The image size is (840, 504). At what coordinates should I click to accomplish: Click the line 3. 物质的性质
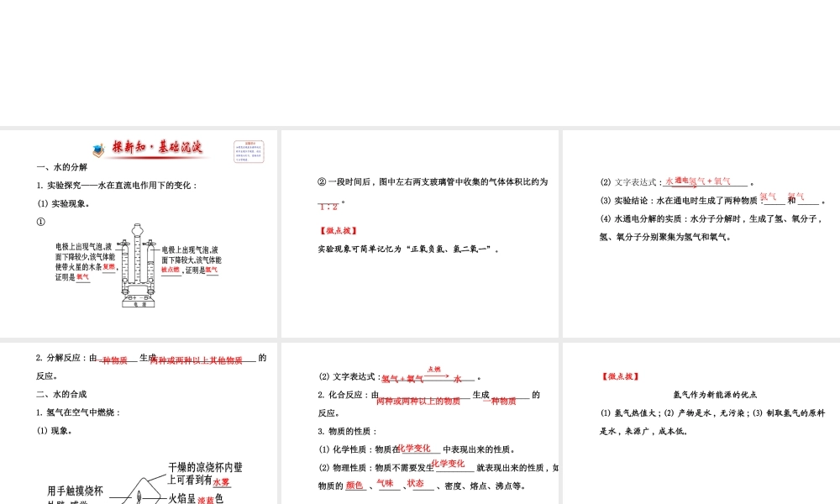point(348,431)
